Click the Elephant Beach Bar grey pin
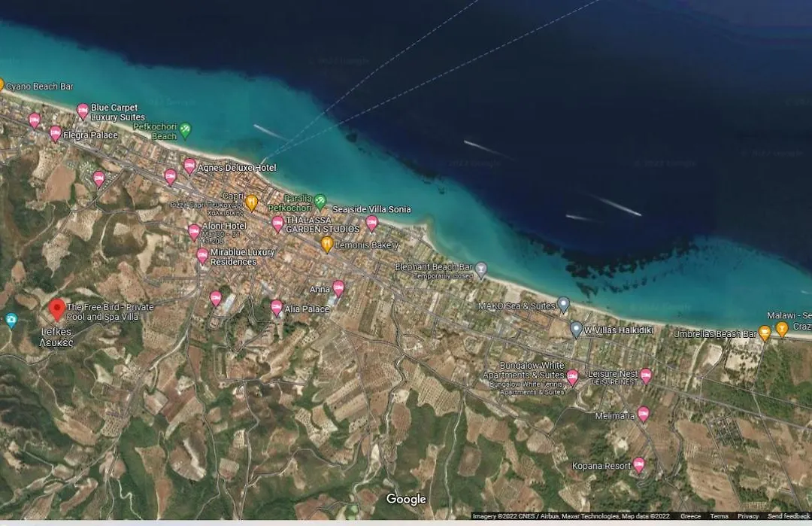 click(481, 269)
